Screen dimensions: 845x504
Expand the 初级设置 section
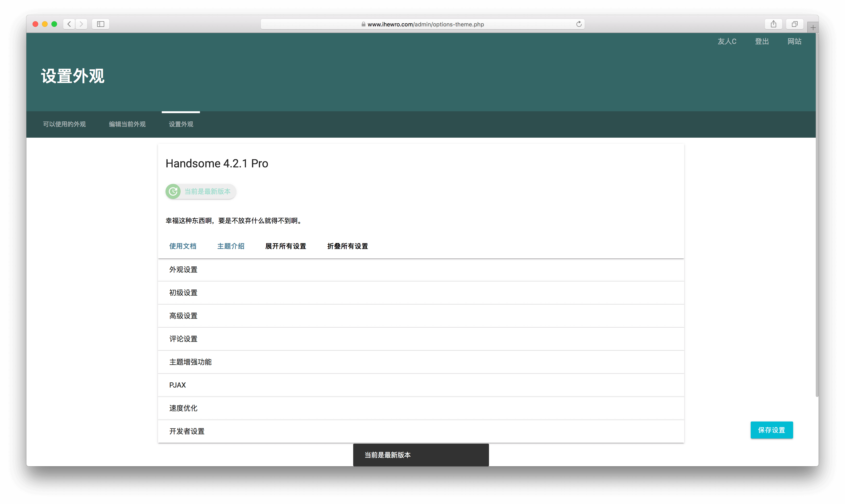tap(421, 293)
